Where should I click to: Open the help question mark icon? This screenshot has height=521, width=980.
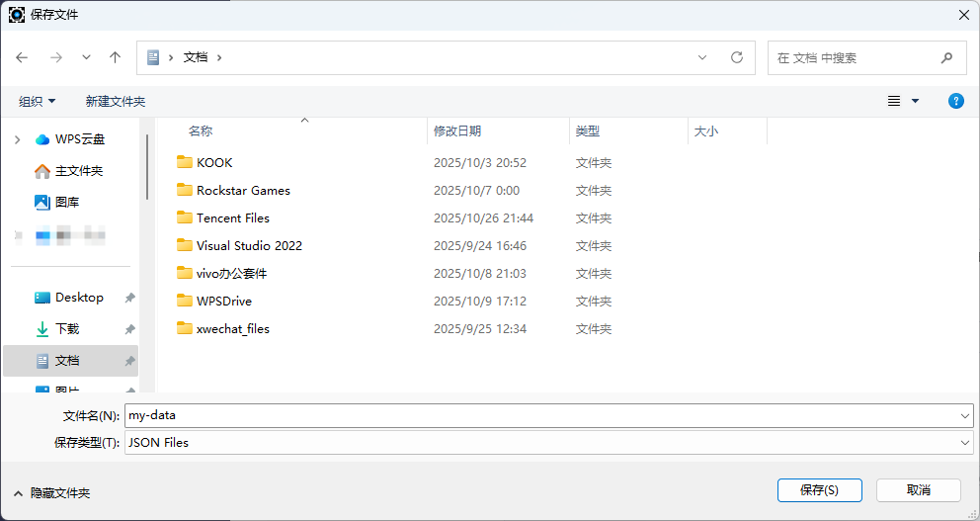pyautogui.click(x=955, y=101)
